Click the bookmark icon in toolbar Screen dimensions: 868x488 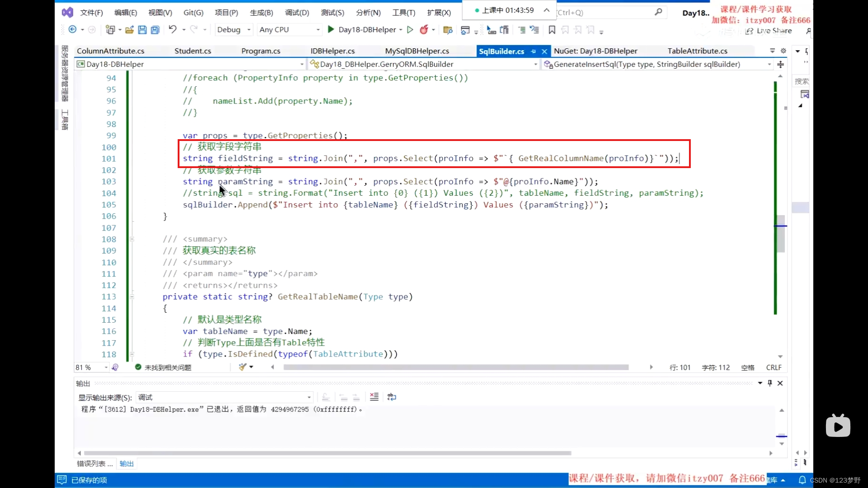[552, 30]
